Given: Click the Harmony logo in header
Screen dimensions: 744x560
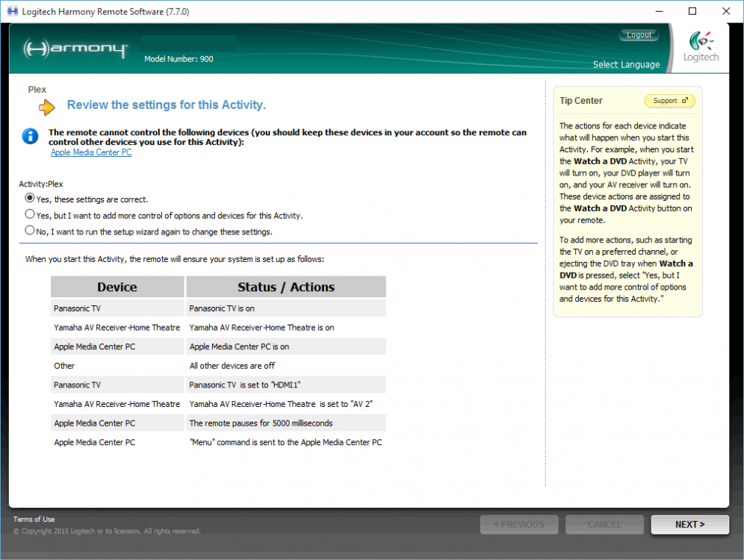Looking at the screenshot, I should pyautogui.click(x=76, y=49).
